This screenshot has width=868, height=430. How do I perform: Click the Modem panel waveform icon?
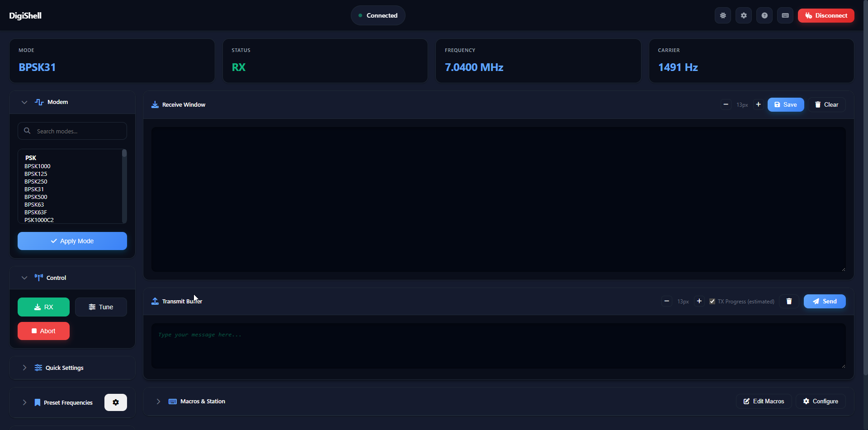point(39,102)
